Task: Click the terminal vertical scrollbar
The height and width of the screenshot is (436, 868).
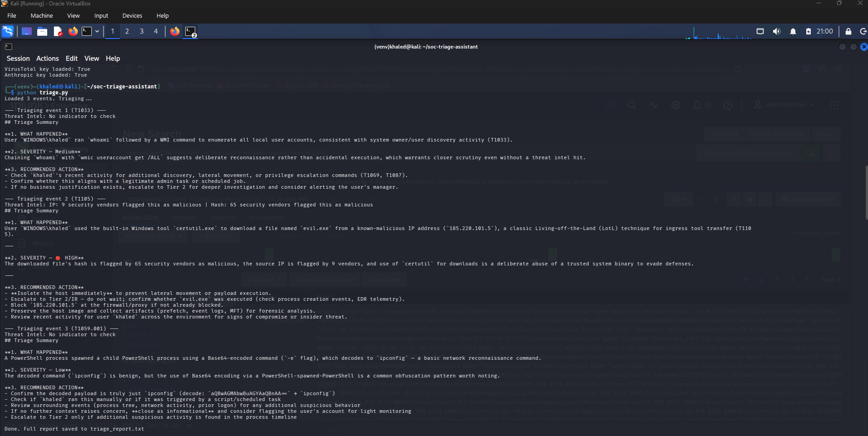Action: tap(866, 193)
